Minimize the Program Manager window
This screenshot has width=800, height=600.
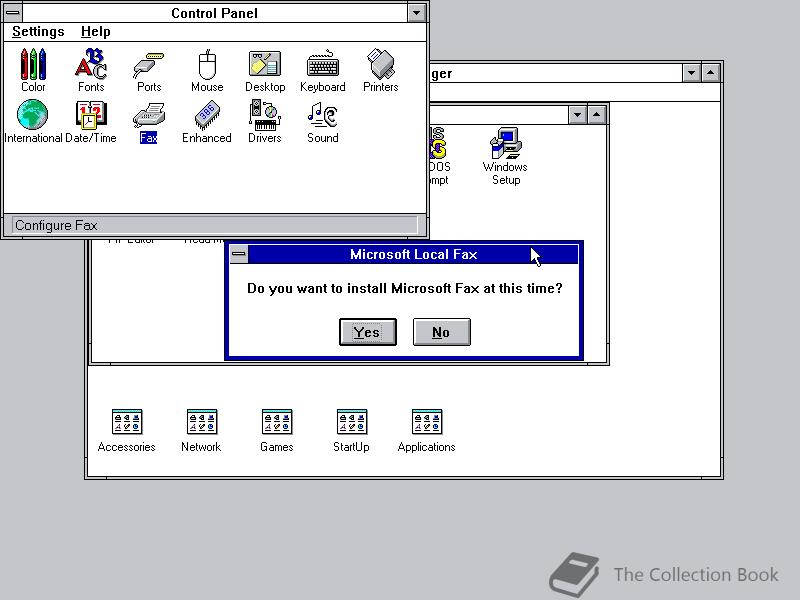[x=691, y=73]
